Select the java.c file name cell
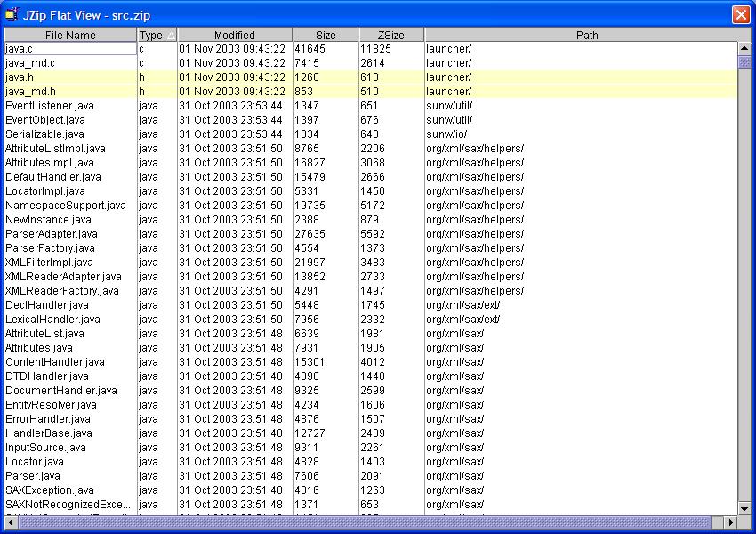Screen dimensions: 756x534 [70, 49]
